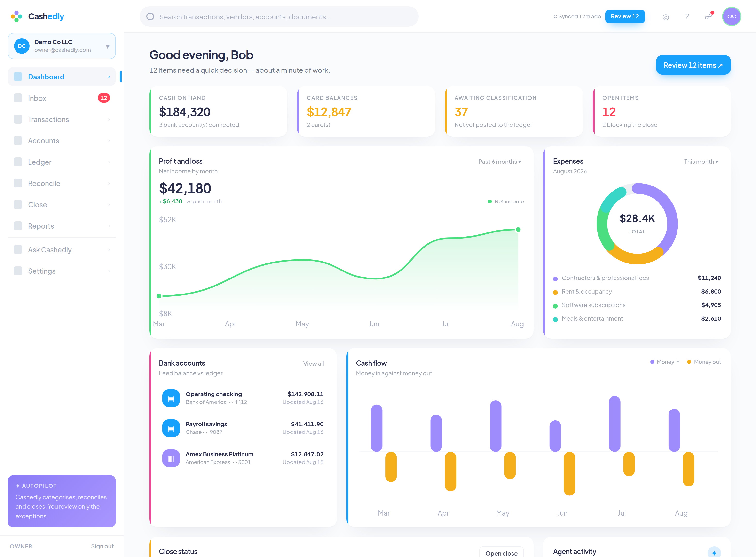Viewport: 756px width, 557px height.
Task: Click View all bank accounts link
Action: pos(313,364)
